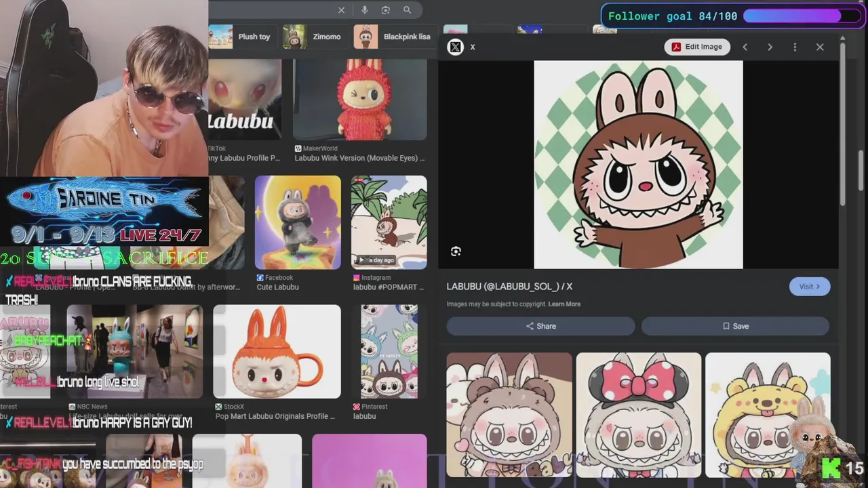Click the 'Labubu Wink Version (Movable Eyes)' caption
Screen dimensions: 868x488
[359, 158]
